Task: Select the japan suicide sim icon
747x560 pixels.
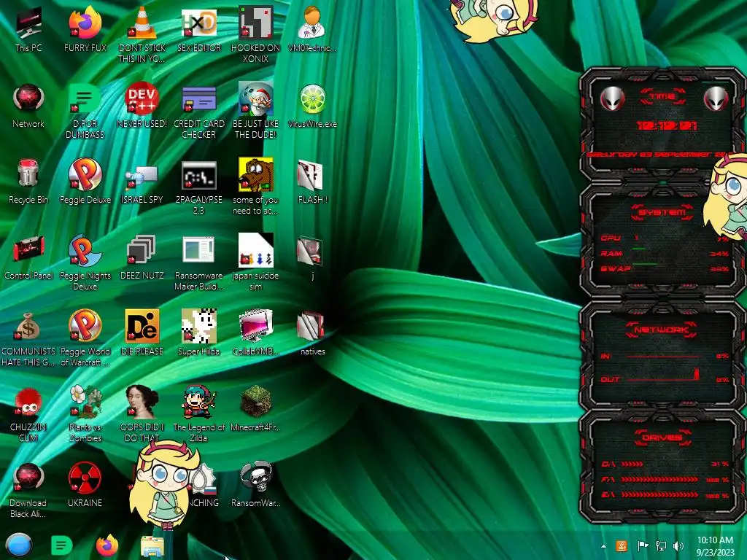Action: (256, 262)
